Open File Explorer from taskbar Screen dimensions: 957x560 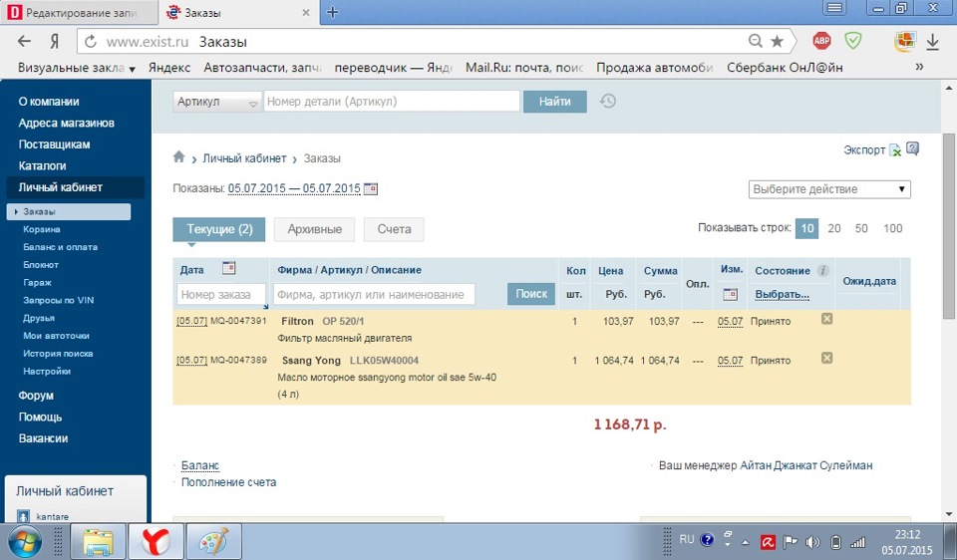[99, 542]
